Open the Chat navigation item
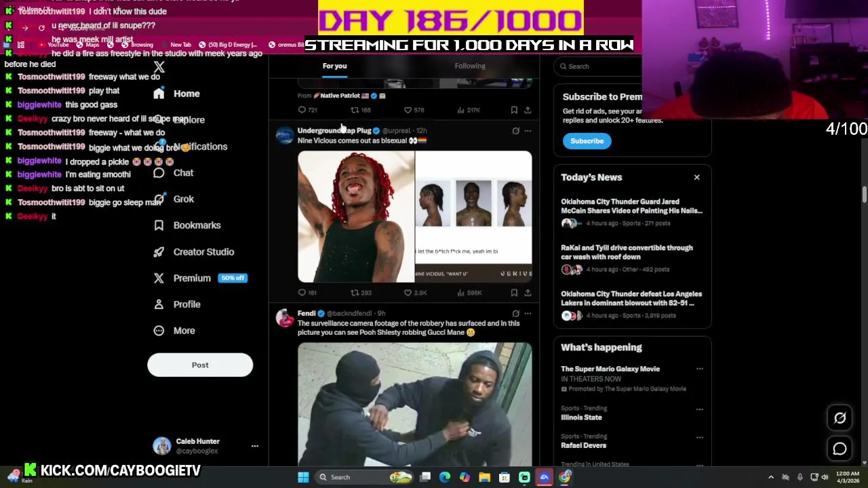The image size is (868, 488). tap(174, 173)
